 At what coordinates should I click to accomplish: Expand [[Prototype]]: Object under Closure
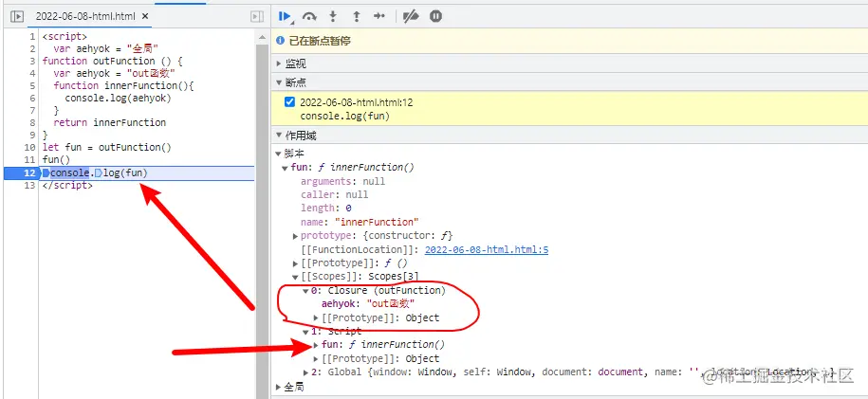click(x=316, y=317)
